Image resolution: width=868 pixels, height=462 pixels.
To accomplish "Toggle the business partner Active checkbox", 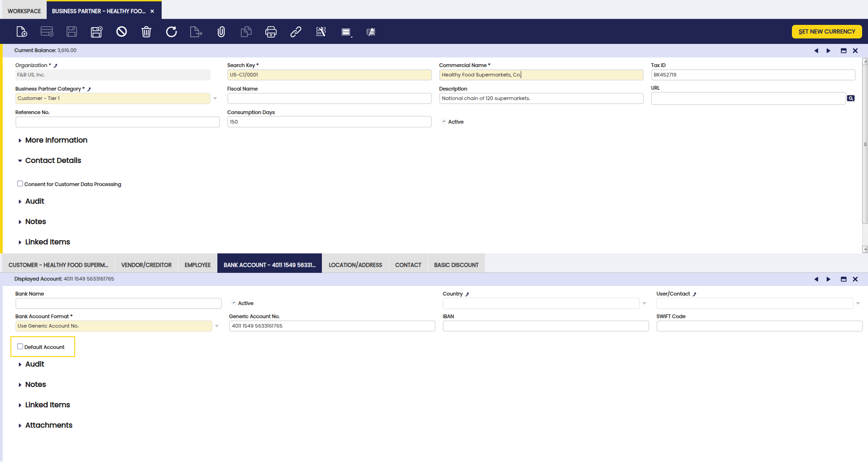I will (x=444, y=121).
